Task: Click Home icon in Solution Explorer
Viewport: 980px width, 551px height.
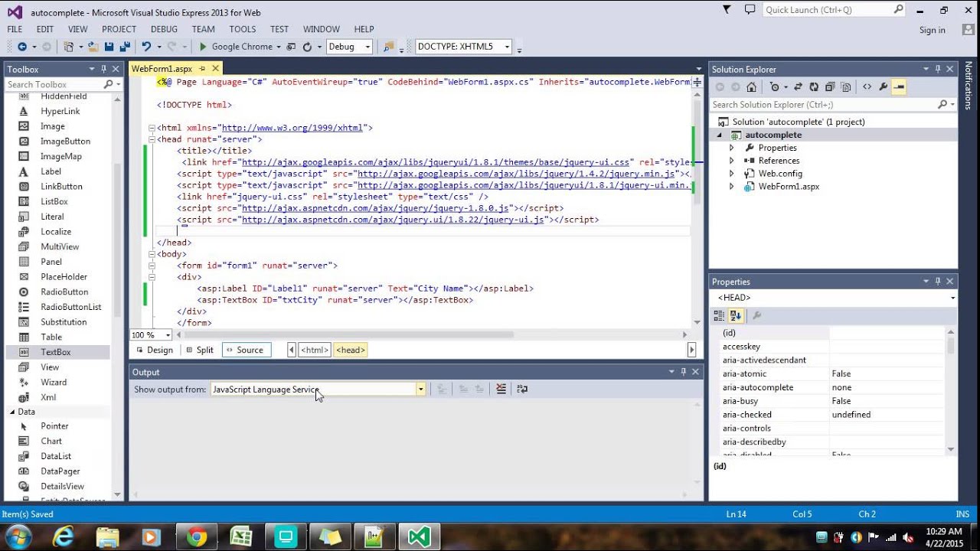Action: coord(751,87)
